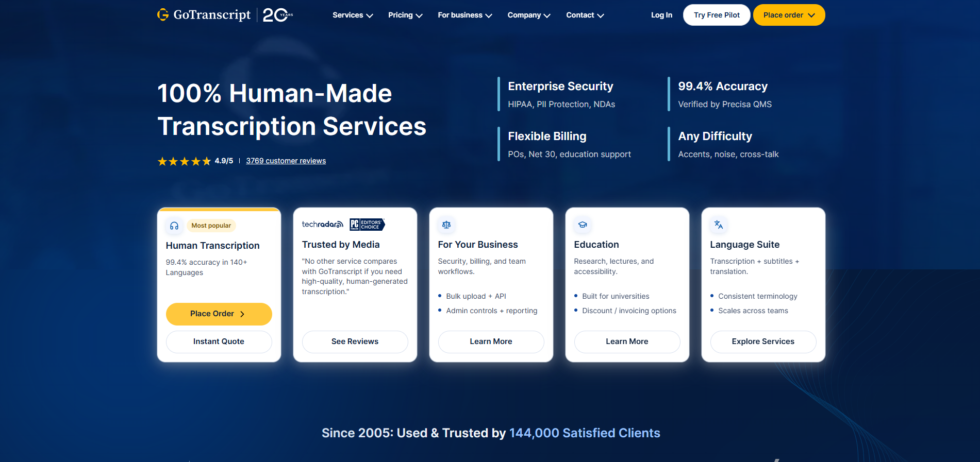Open the 3769 customer reviews link

[286, 161]
